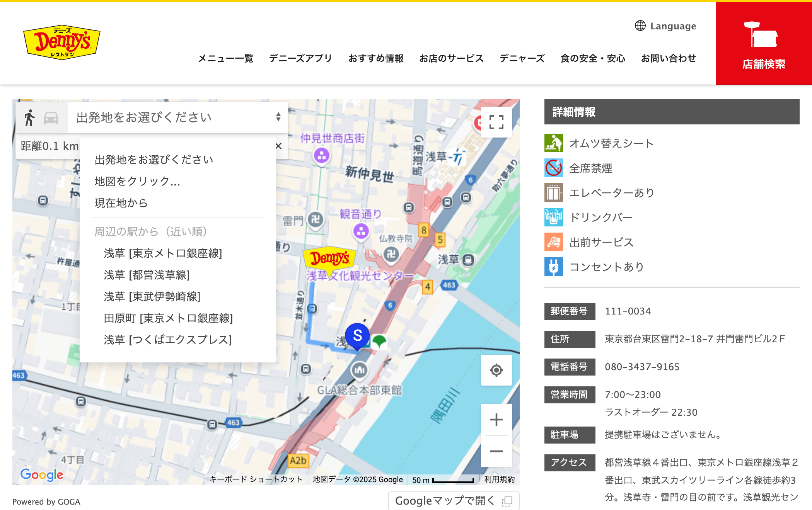Image resolution: width=812 pixels, height=510 pixels.
Task: Click the A2b subway exit marker
Action: [298, 461]
